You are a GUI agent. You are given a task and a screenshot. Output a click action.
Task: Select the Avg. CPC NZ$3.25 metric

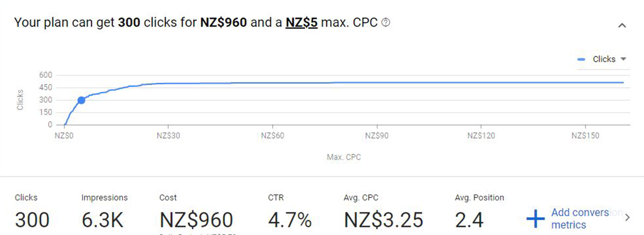point(383,212)
